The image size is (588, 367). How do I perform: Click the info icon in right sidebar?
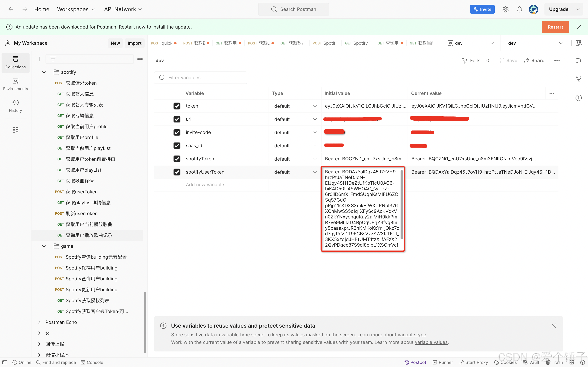coord(578,98)
